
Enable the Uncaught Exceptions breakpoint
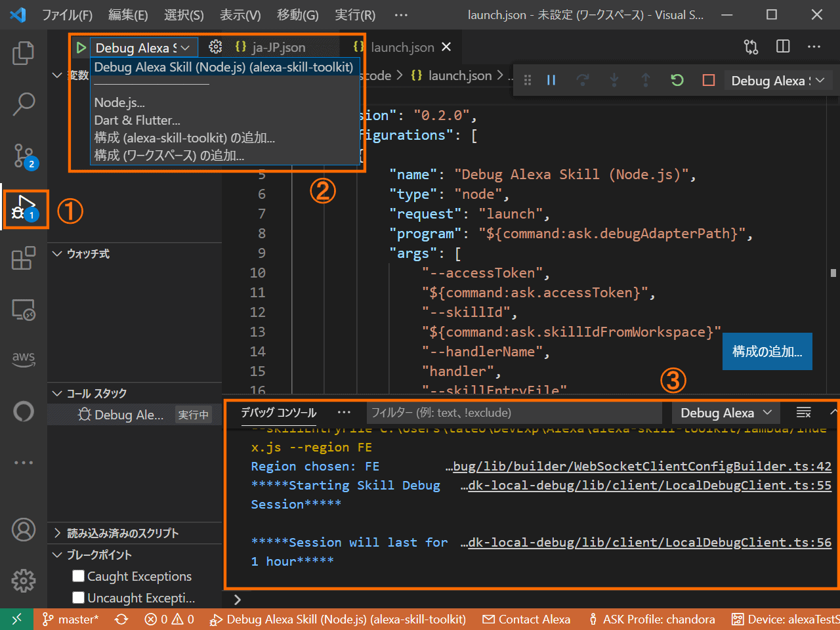78,598
